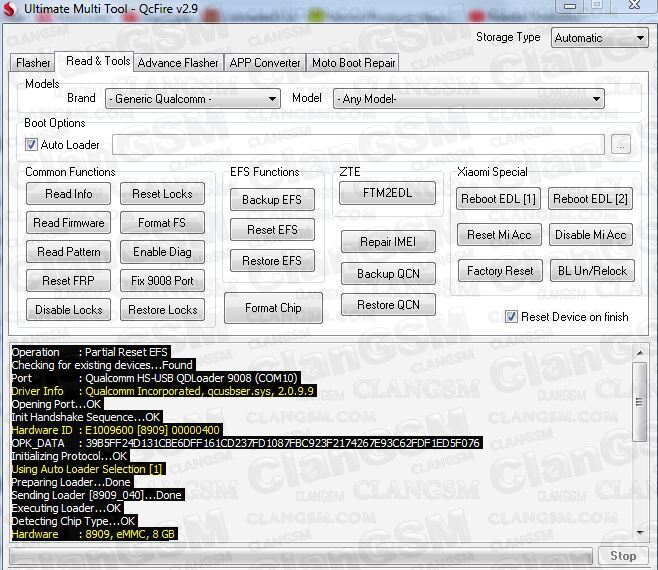Click the log scrollbar down arrow

640,532
